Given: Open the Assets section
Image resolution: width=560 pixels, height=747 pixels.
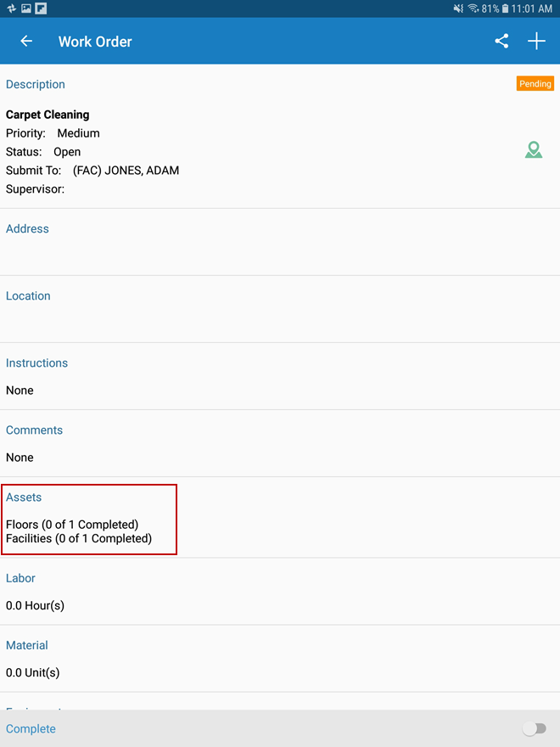Looking at the screenshot, I should click(x=24, y=497).
